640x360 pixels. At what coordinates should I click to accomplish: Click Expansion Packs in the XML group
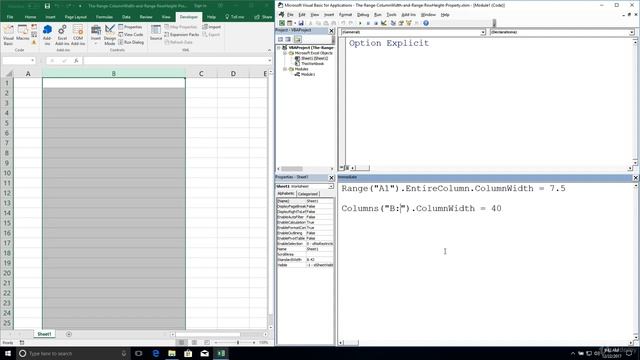click(x=182, y=35)
